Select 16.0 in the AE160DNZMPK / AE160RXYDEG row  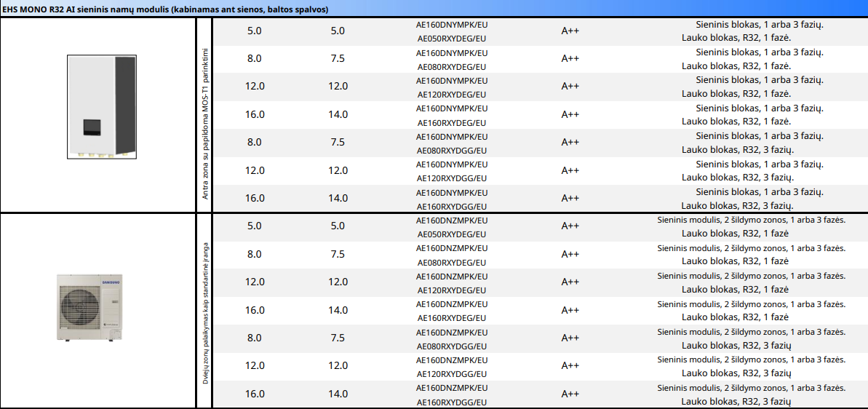pos(255,311)
